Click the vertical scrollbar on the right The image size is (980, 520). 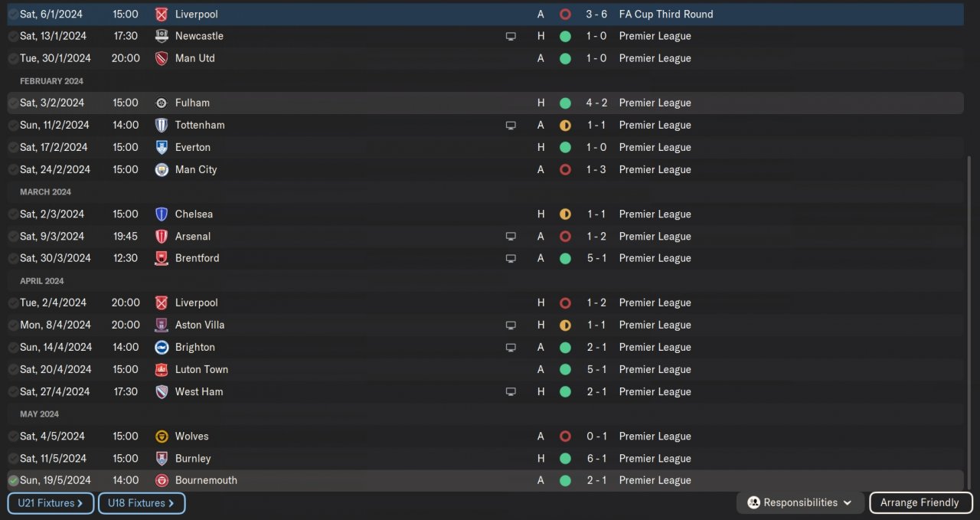(970, 322)
